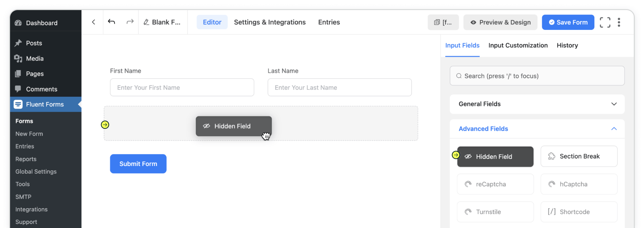Click the redo arrow icon
Viewport: 644px width, 228px height.
[x=130, y=22]
